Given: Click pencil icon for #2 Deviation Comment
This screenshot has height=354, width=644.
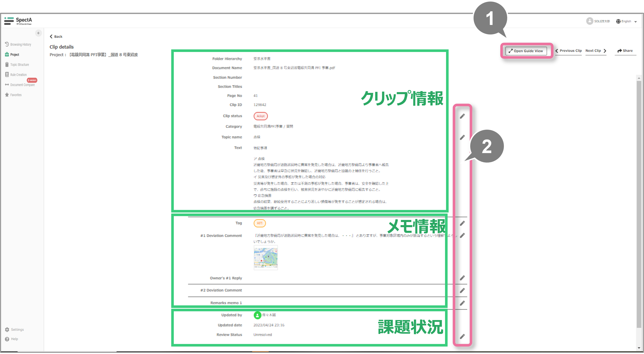Looking at the screenshot, I should point(462,290).
